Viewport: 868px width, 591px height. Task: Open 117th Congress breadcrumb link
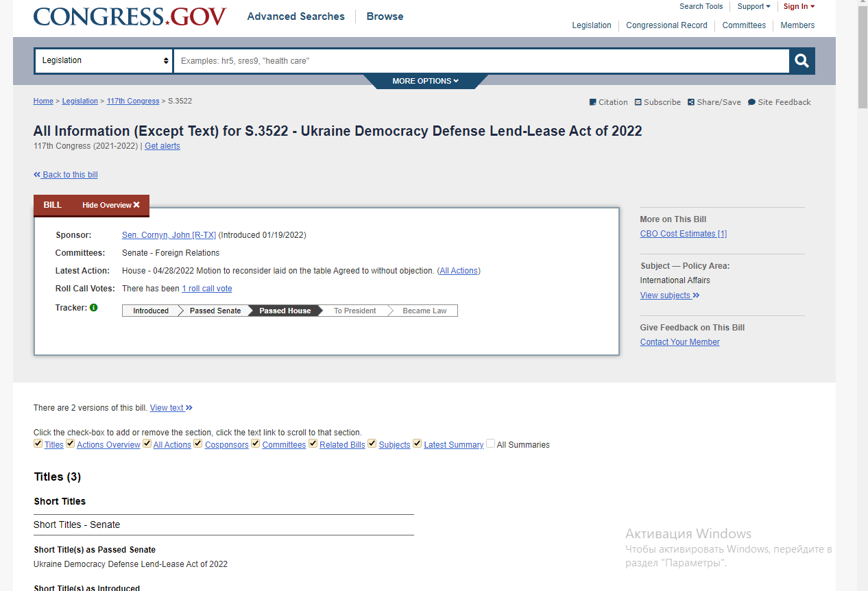coord(133,101)
